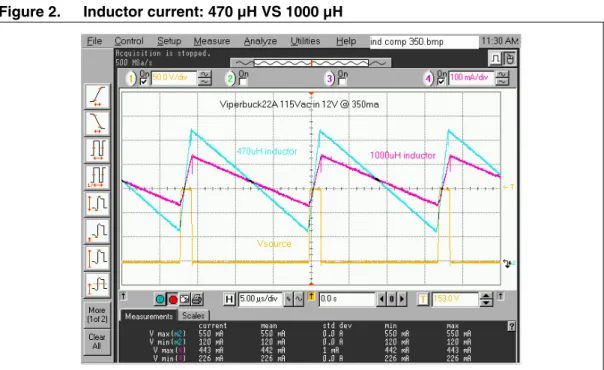The height and width of the screenshot is (370, 604).
Task: Click the measurement icon directly above More (1 of 2)
Action: point(97,285)
